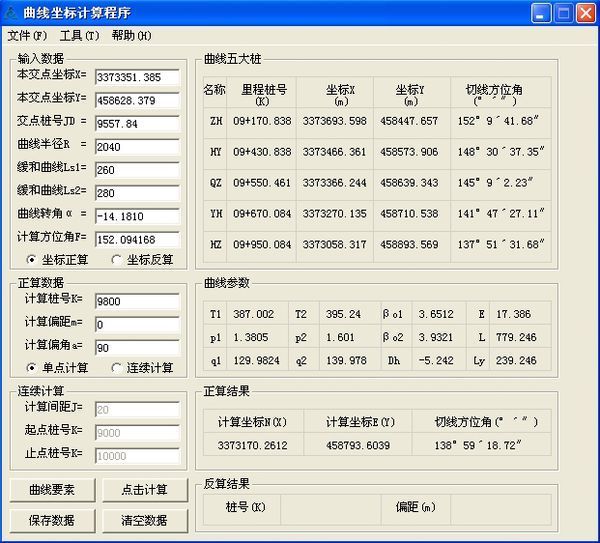
Task: Click the q1 value 129.9824
Action: 258,360
